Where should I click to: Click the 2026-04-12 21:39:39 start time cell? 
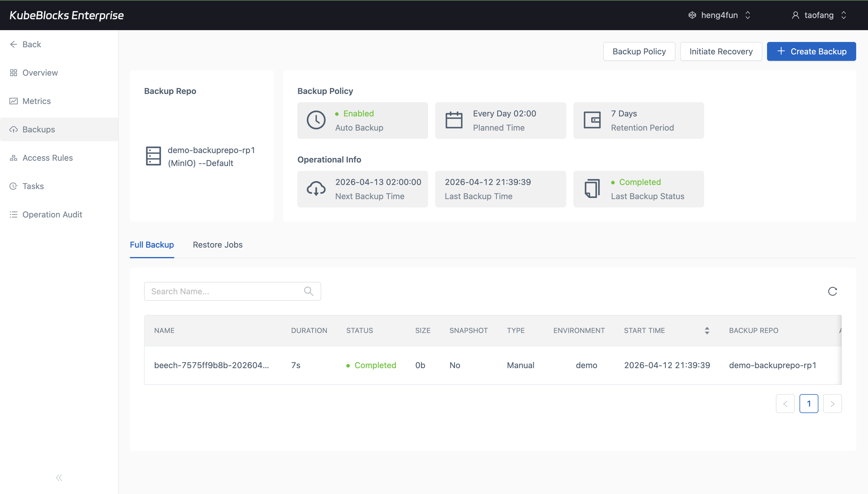[667, 365]
